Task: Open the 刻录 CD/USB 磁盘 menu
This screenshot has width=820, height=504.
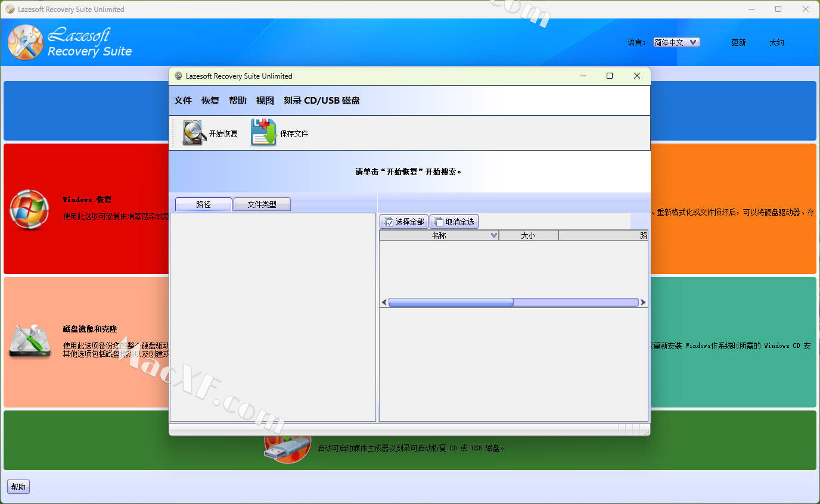Action: [x=322, y=101]
